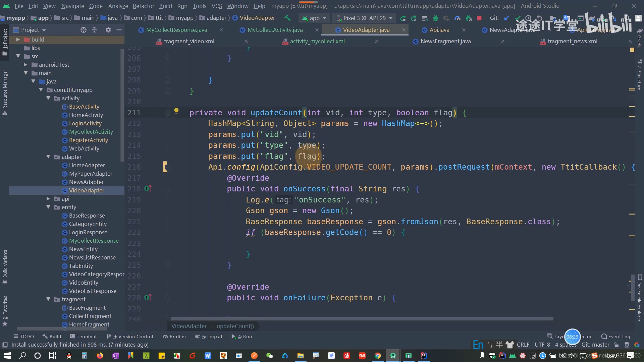
Task: Click the intention light bulb on line 211
Action: click(176, 111)
